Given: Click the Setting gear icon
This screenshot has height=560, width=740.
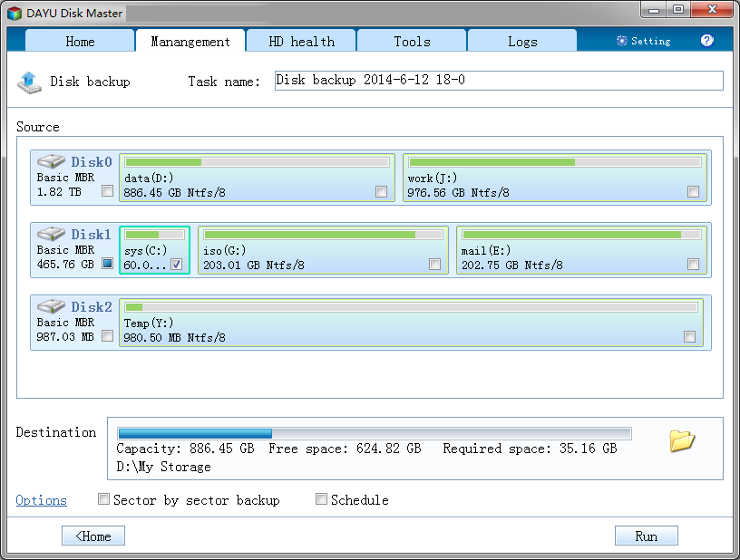Looking at the screenshot, I should click(621, 41).
